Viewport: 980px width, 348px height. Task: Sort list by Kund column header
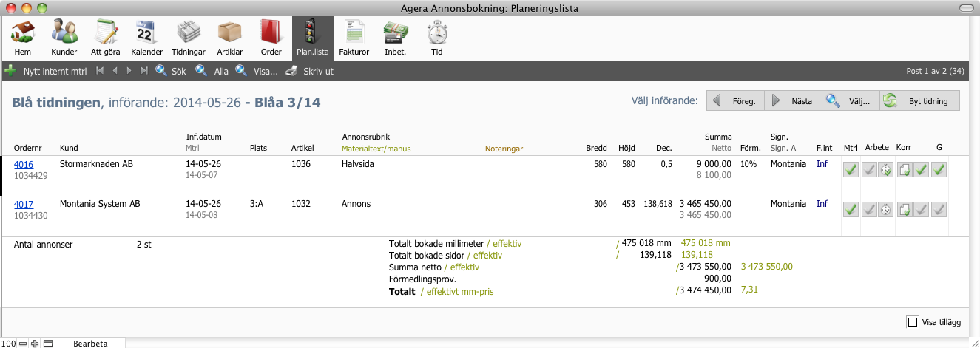click(x=69, y=148)
